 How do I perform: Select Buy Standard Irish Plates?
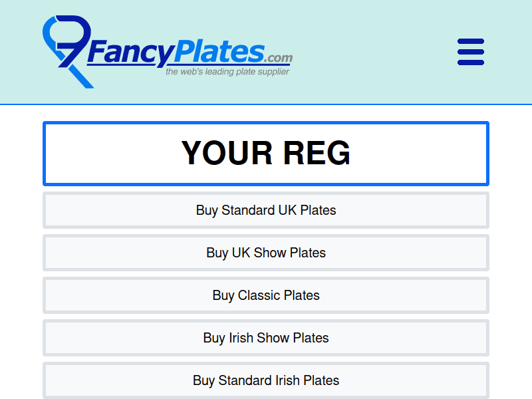click(x=266, y=380)
